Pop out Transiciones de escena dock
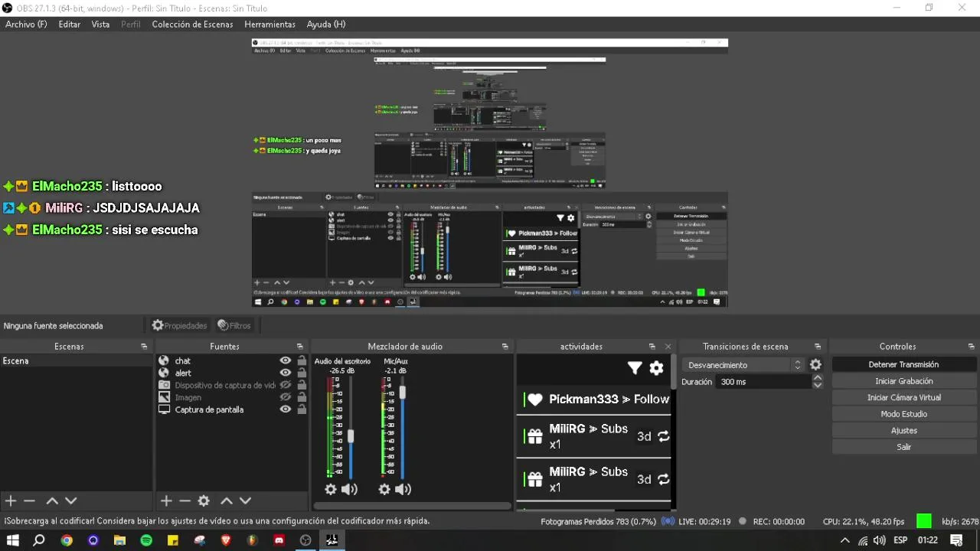Screen dimensions: 980x551 tap(818, 347)
